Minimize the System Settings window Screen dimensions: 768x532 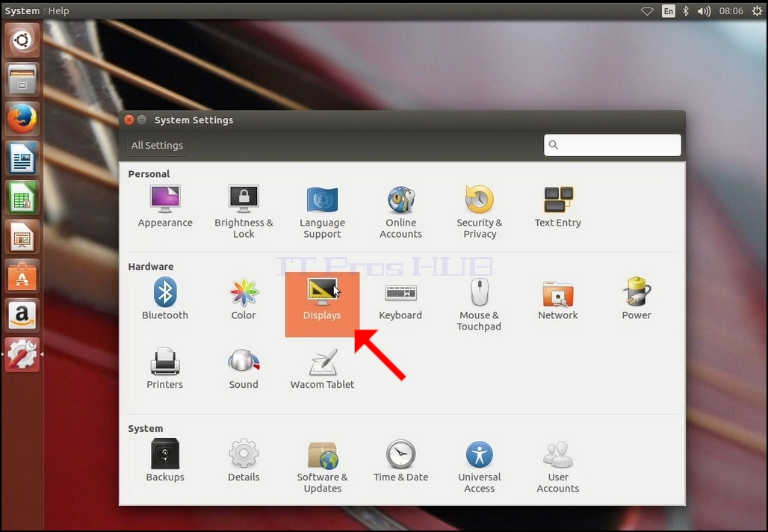pyautogui.click(x=141, y=120)
